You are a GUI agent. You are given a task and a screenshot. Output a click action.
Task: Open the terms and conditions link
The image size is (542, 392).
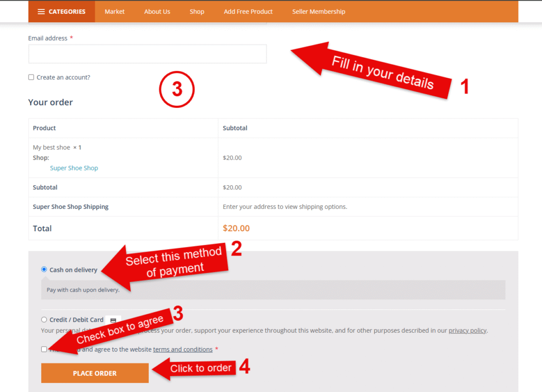click(183, 350)
